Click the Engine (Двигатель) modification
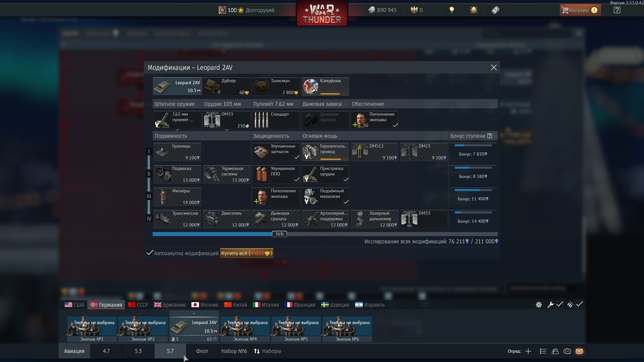Image resolution: width=644 pixels, height=362 pixels. tap(226, 219)
